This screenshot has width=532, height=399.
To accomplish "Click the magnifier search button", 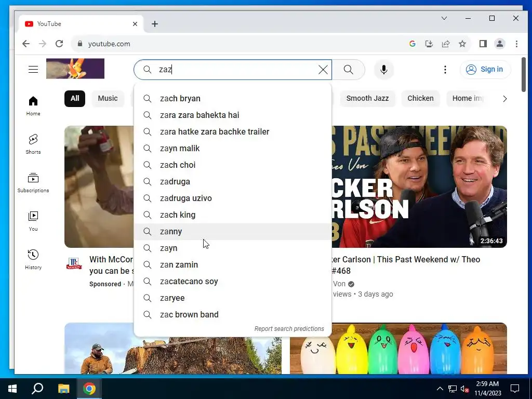I will tap(349, 70).
